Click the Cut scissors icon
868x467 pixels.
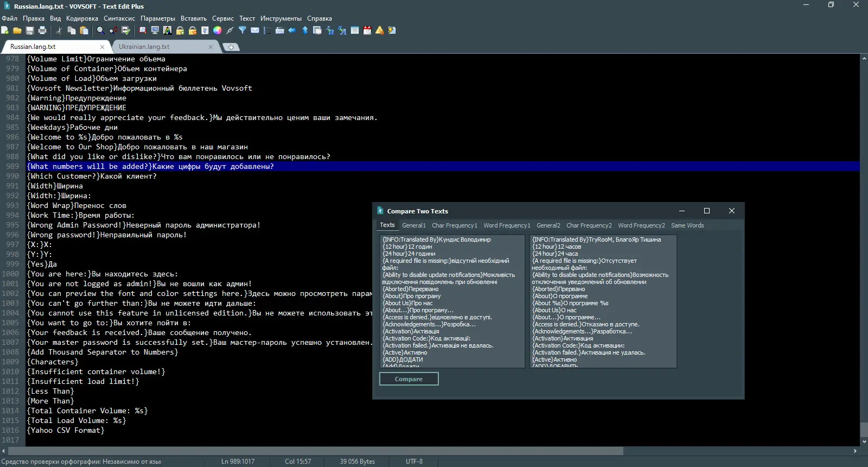click(x=59, y=30)
